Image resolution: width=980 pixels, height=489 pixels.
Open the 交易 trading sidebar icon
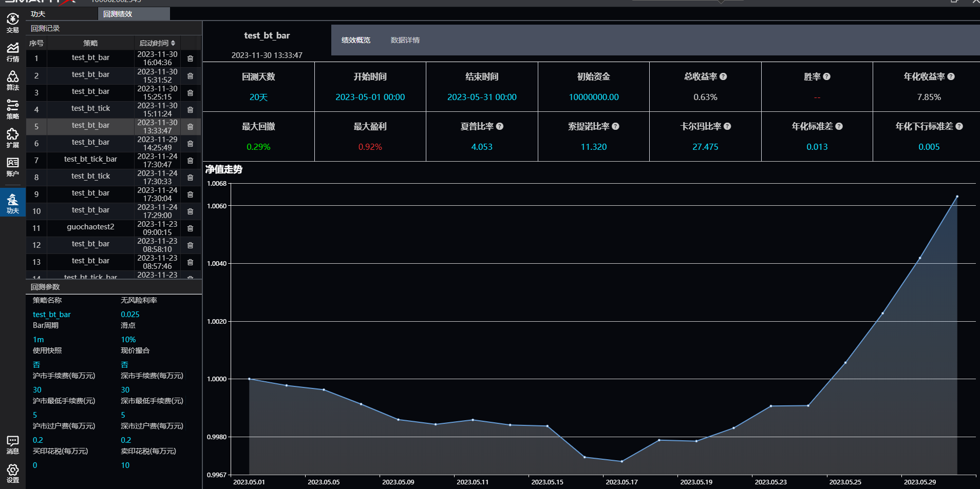pyautogui.click(x=12, y=23)
